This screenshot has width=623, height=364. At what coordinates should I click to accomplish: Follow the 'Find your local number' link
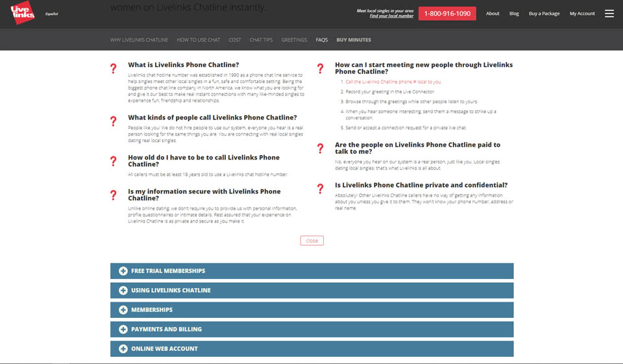[x=391, y=16]
